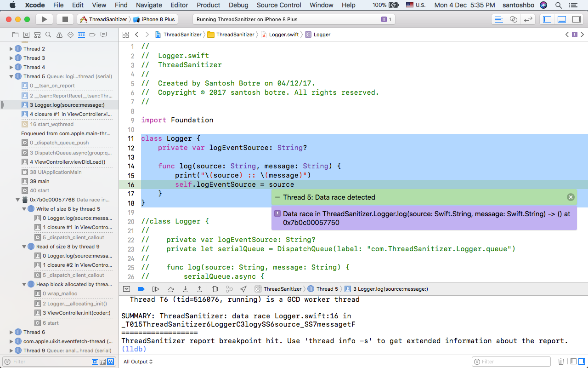Step out of the function

(x=200, y=289)
